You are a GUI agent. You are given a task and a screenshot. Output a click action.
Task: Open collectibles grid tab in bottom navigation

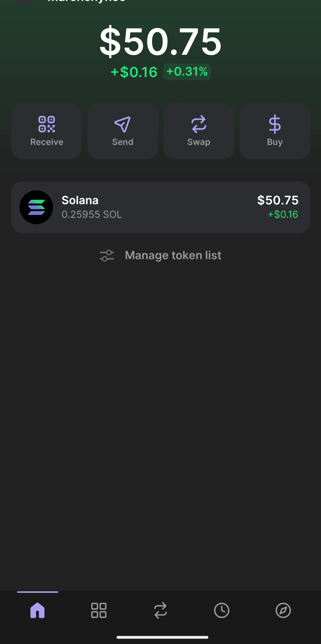pyautogui.click(x=99, y=610)
